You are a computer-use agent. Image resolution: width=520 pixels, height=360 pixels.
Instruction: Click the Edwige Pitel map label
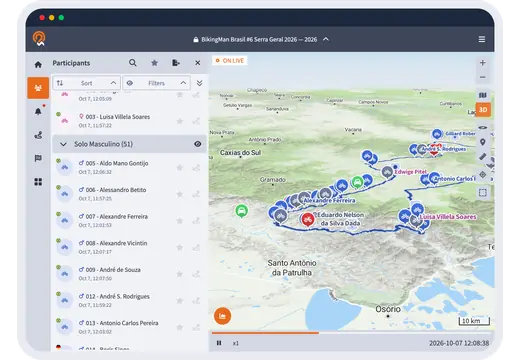[x=411, y=172]
